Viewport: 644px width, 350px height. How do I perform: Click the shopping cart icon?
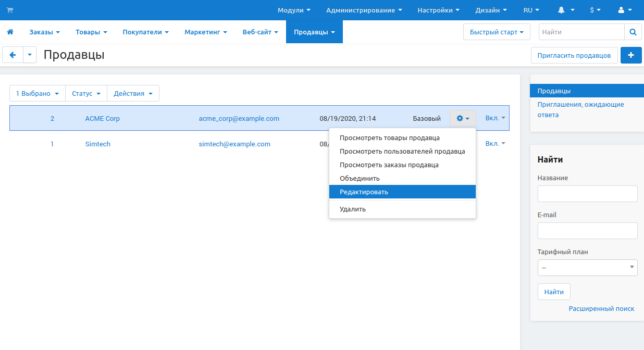[10, 10]
